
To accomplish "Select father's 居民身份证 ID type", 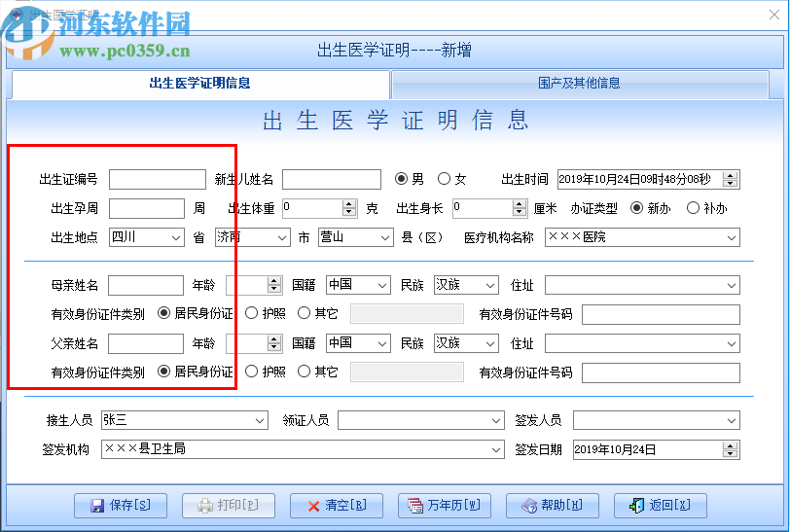I will (163, 372).
